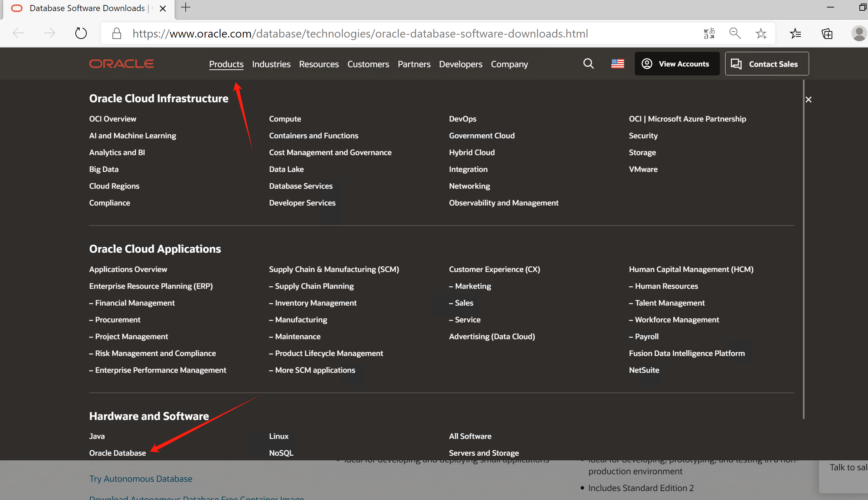Viewport: 868px width, 500px height.
Task: Go to AI and Machine Learning
Action: 132,135
